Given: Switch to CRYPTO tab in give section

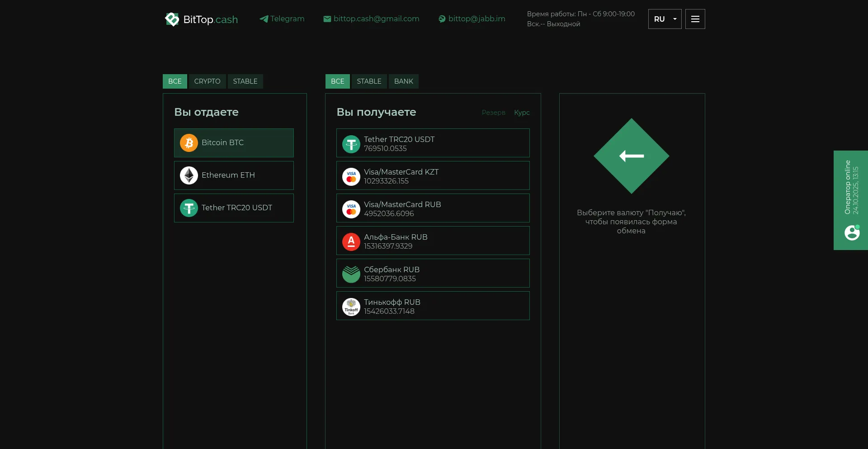Looking at the screenshot, I should point(207,81).
